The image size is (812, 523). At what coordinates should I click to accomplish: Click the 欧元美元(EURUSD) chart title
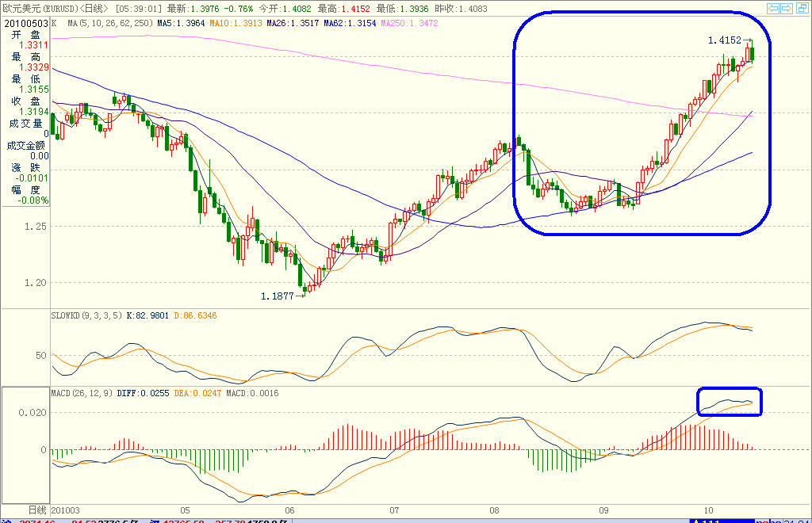[x=41, y=9]
